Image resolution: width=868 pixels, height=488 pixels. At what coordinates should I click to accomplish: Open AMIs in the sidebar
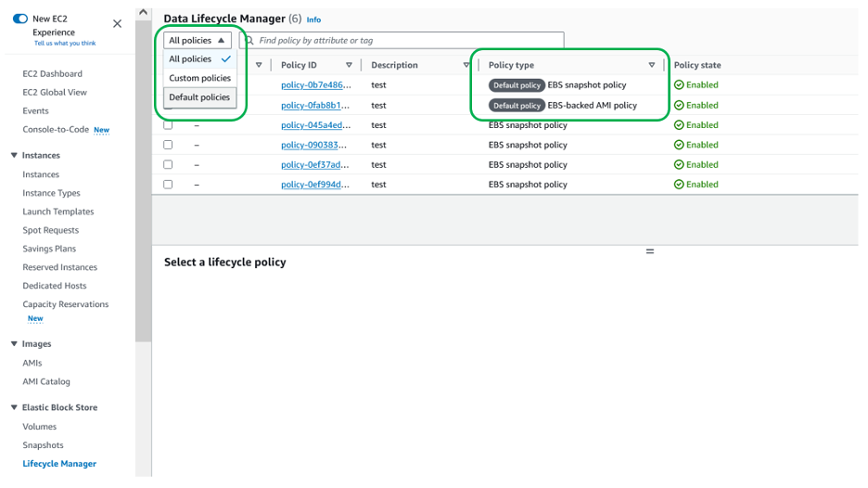point(32,363)
